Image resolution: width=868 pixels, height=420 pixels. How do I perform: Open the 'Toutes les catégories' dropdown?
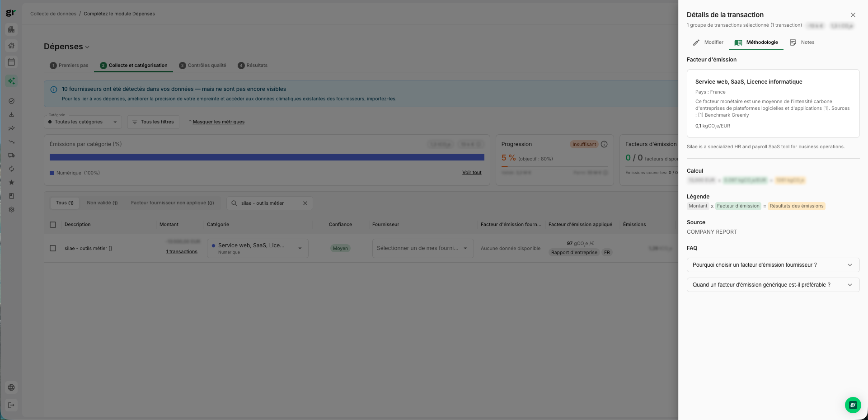(83, 122)
